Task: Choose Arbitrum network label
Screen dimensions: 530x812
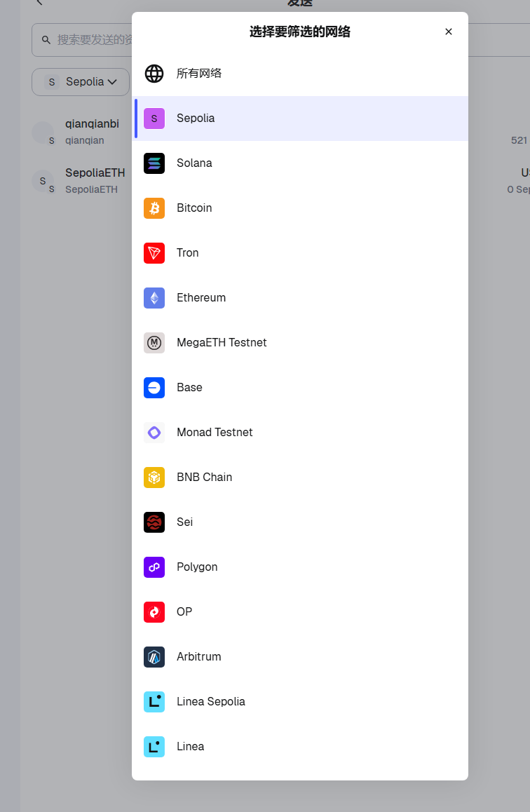Action: click(199, 656)
